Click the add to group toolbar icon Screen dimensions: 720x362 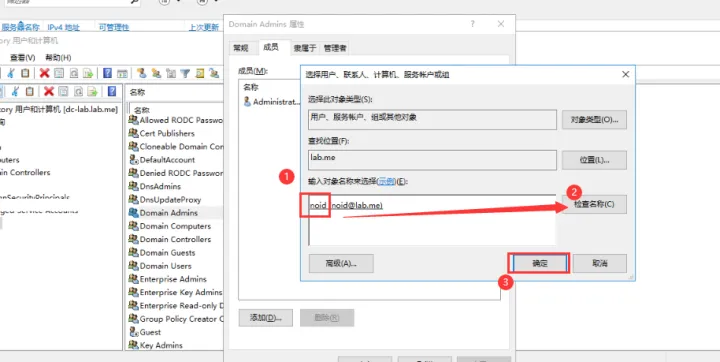pos(214,73)
